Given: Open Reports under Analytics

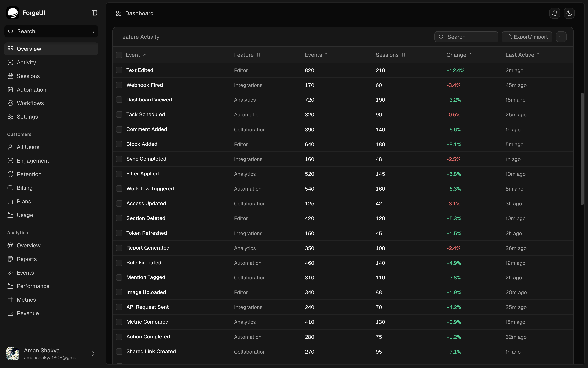Looking at the screenshot, I should pyautogui.click(x=27, y=259).
